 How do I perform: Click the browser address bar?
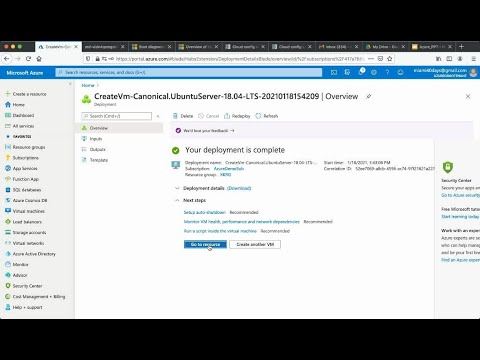[x=239, y=59]
